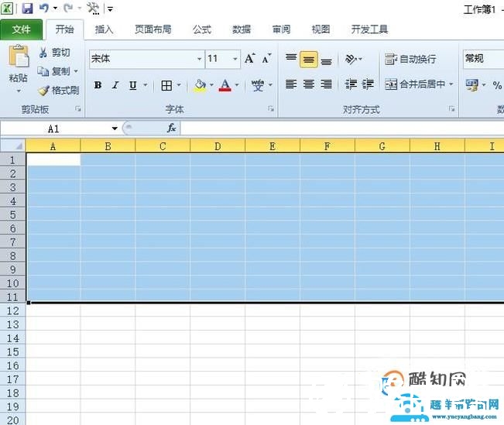Customize the quick access toolbar dropdown
Image resolution: width=504 pixels, height=425 pixels.
tap(110, 9)
